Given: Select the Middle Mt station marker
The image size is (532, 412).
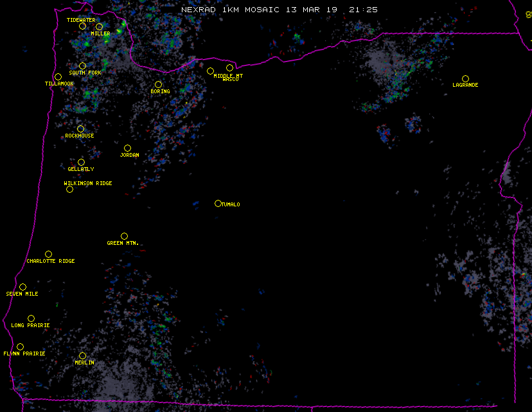Looking at the screenshot, I should tap(210, 71).
